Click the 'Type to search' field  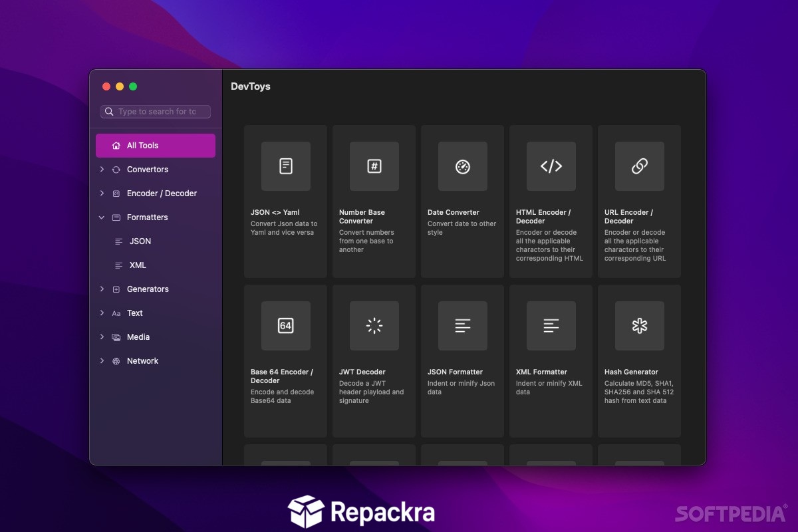[x=156, y=112]
